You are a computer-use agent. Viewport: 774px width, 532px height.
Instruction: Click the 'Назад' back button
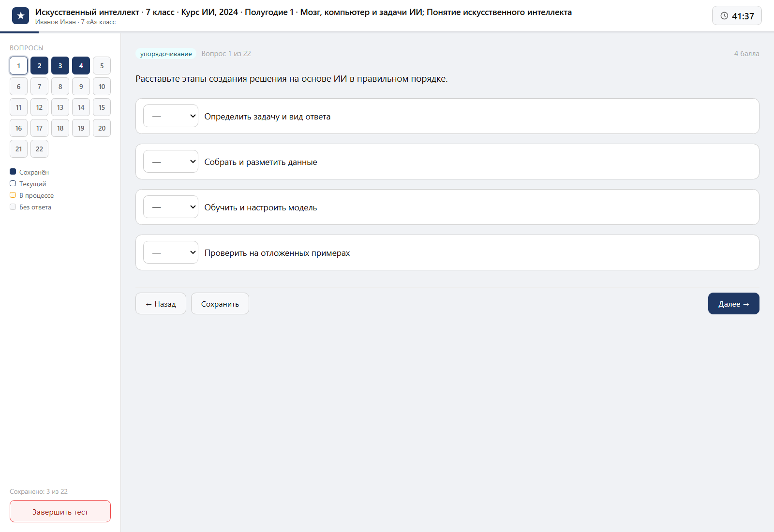point(161,304)
